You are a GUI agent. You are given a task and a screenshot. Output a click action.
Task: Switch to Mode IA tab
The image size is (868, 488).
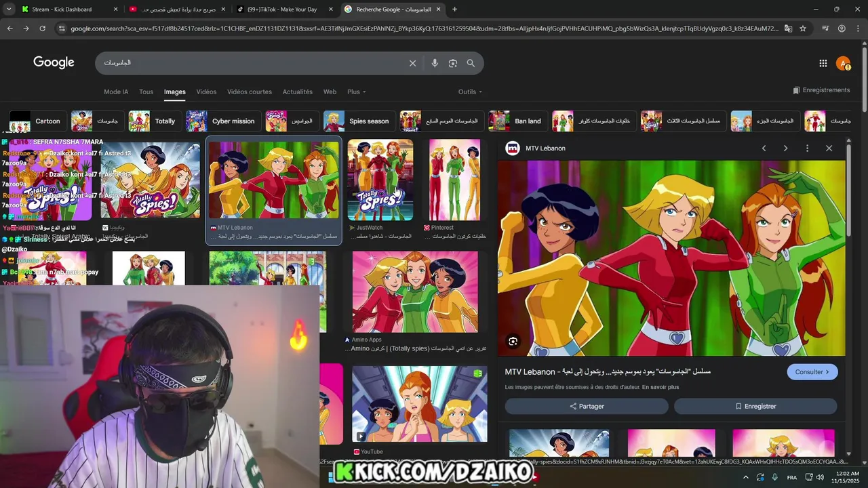[116, 91]
